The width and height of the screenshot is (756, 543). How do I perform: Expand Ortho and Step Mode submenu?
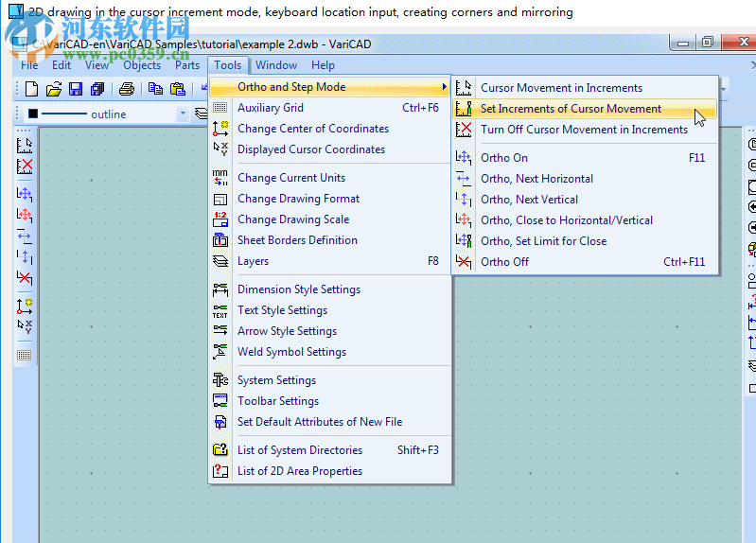click(x=330, y=87)
